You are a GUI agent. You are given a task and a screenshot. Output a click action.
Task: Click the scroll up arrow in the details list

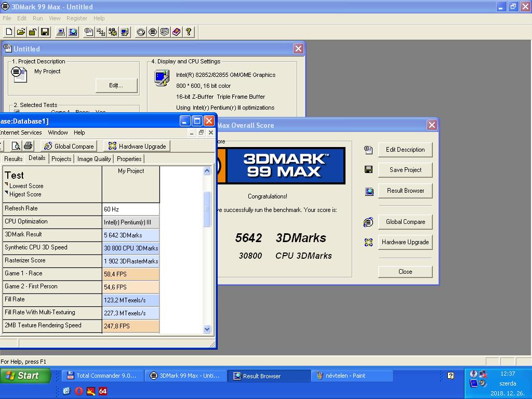tap(207, 170)
